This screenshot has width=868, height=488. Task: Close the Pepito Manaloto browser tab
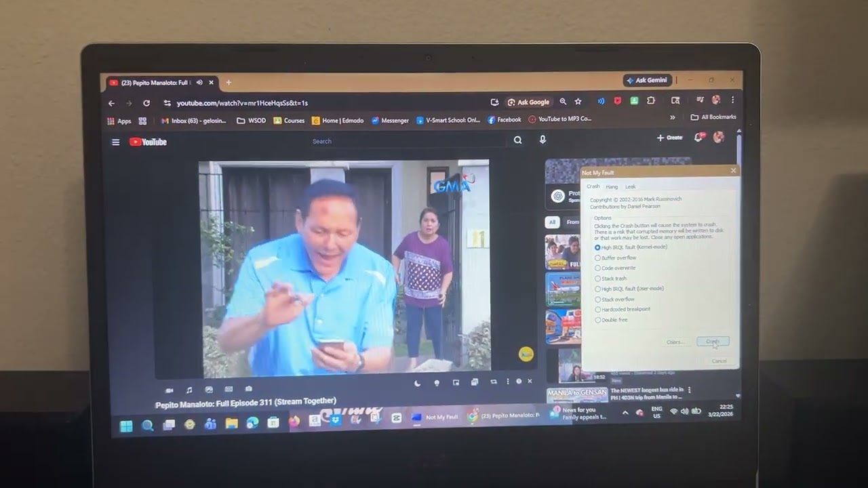[x=211, y=83]
